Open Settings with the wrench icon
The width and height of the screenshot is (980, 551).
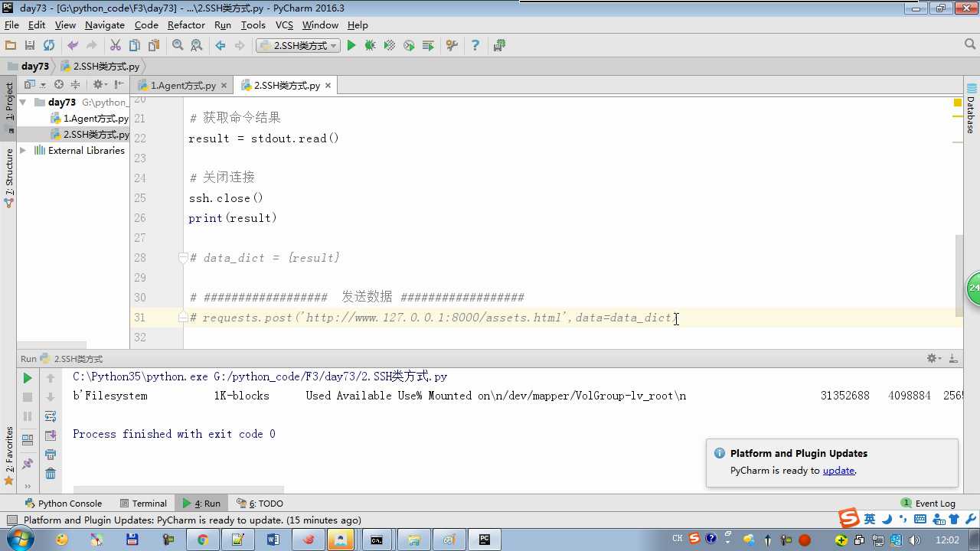click(452, 46)
